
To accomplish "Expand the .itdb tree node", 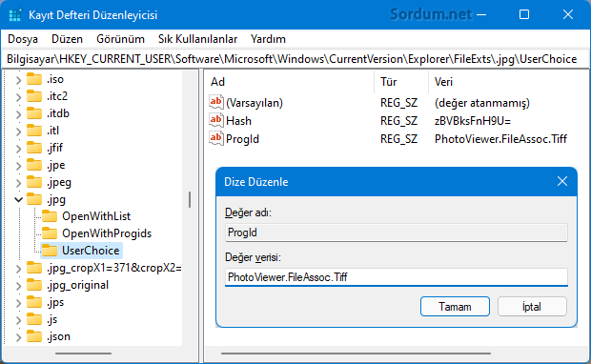I will point(18,114).
